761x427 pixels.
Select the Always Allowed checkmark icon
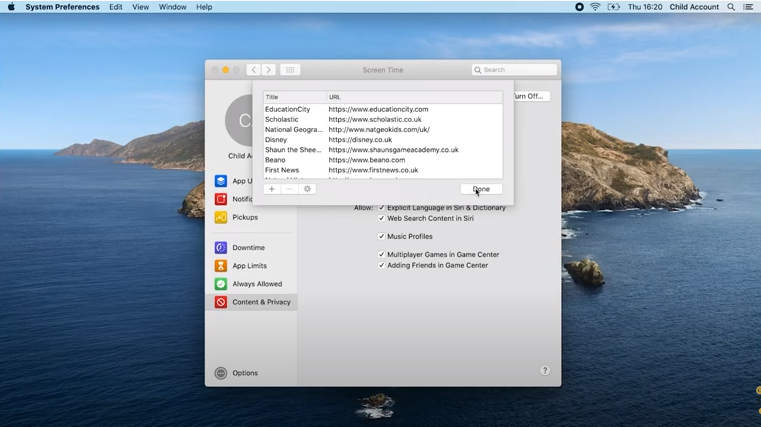221,284
